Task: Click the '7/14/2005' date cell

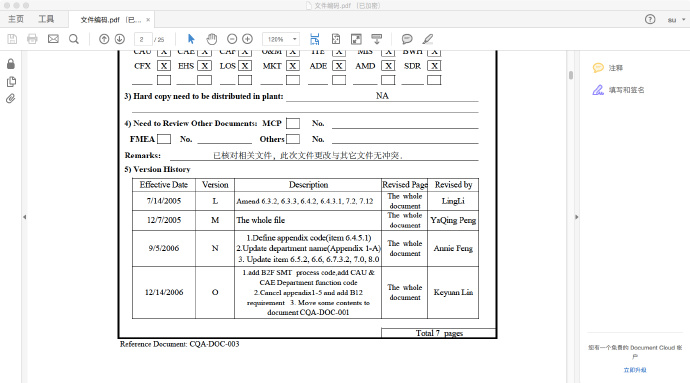Action: (164, 201)
